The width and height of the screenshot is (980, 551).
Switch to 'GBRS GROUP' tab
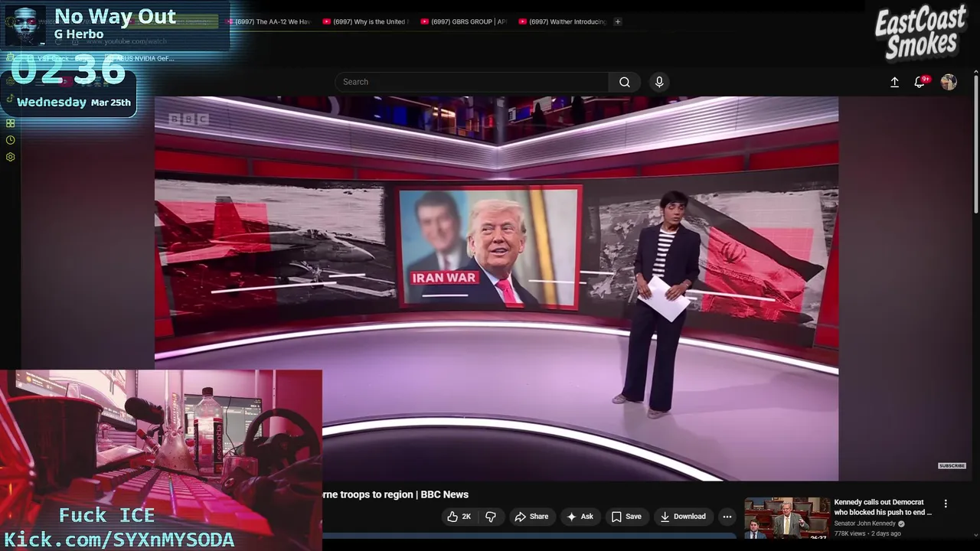tap(464, 21)
